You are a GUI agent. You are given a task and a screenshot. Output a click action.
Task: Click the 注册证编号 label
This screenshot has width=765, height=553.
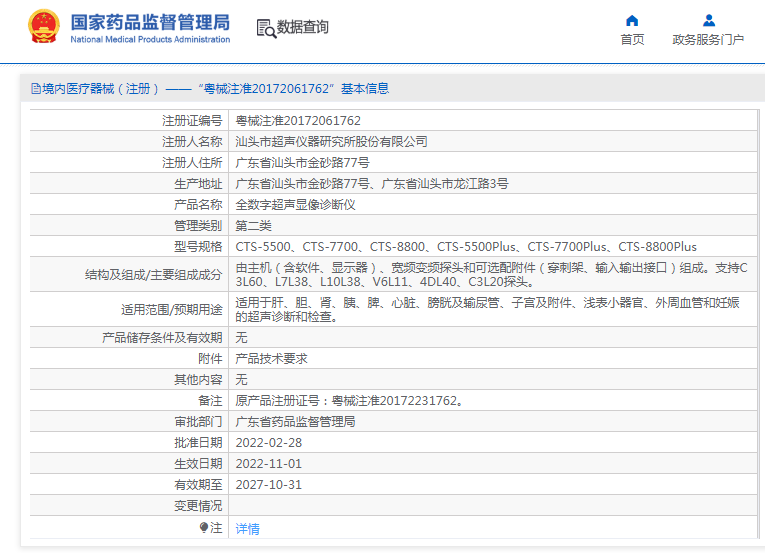192,121
